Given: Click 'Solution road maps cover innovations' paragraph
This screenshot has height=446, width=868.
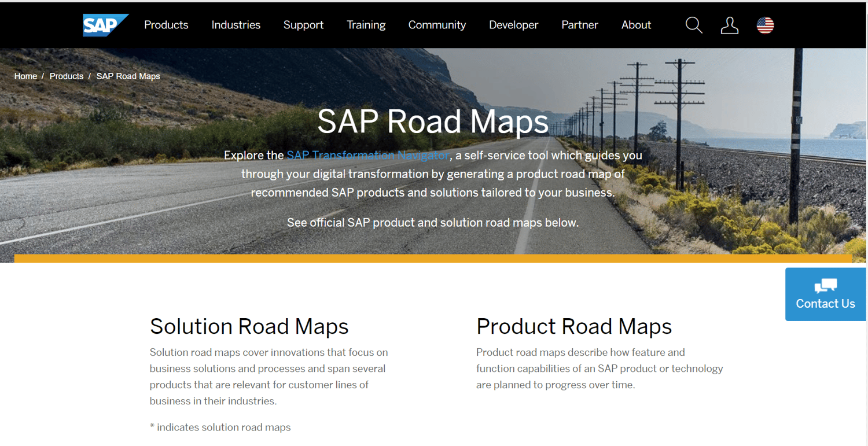Looking at the screenshot, I should point(269,377).
